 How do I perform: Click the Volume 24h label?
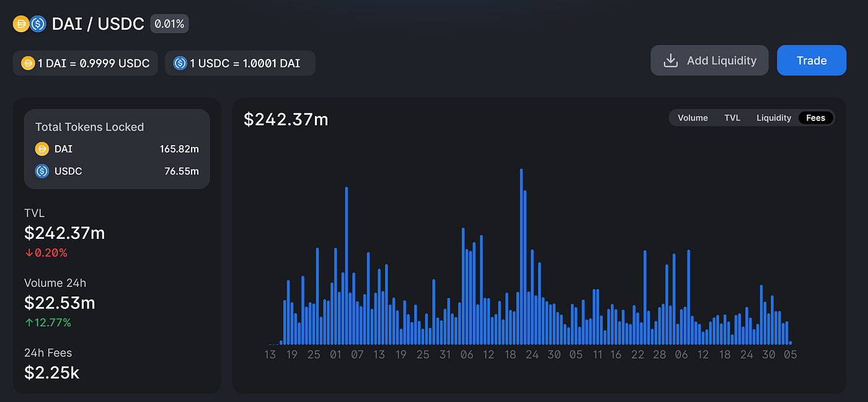pyautogui.click(x=55, y=283)
